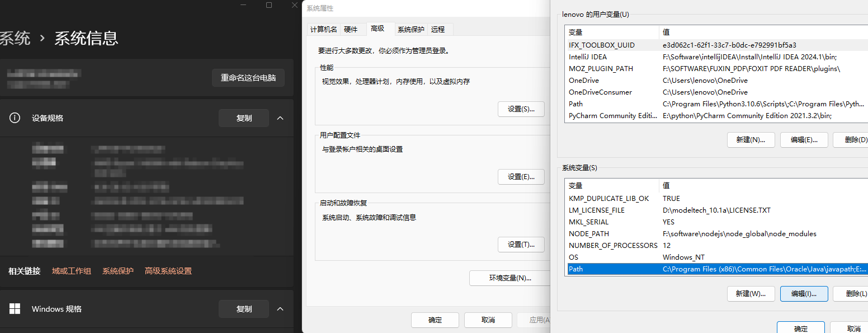Click the 环境变量(N)... button
The height and width of the screenshot is (333, 868).
(x=510, y=278)
